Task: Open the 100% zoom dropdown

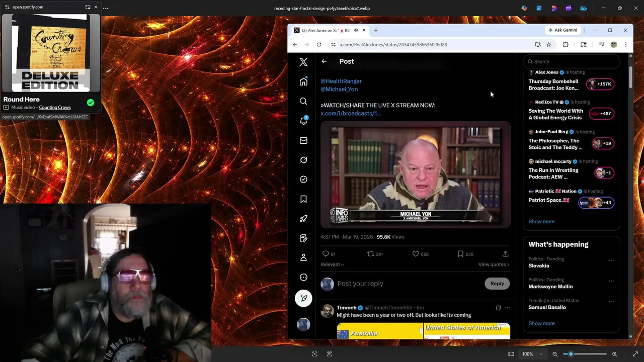Action: point(532,354)
